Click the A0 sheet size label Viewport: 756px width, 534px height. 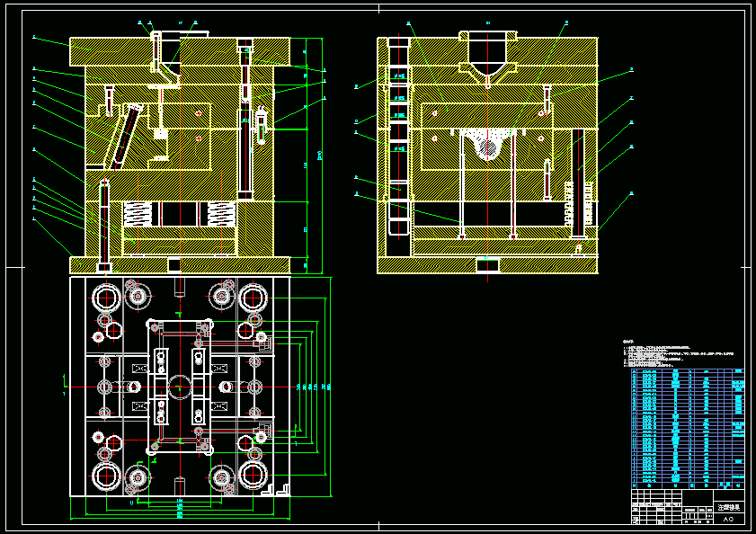coord(728,519)
